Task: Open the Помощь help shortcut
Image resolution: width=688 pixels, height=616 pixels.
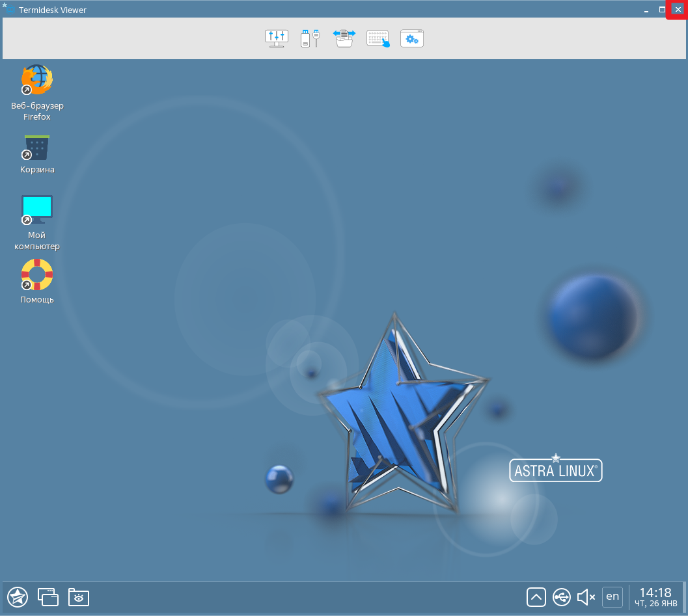Action: 37,275
